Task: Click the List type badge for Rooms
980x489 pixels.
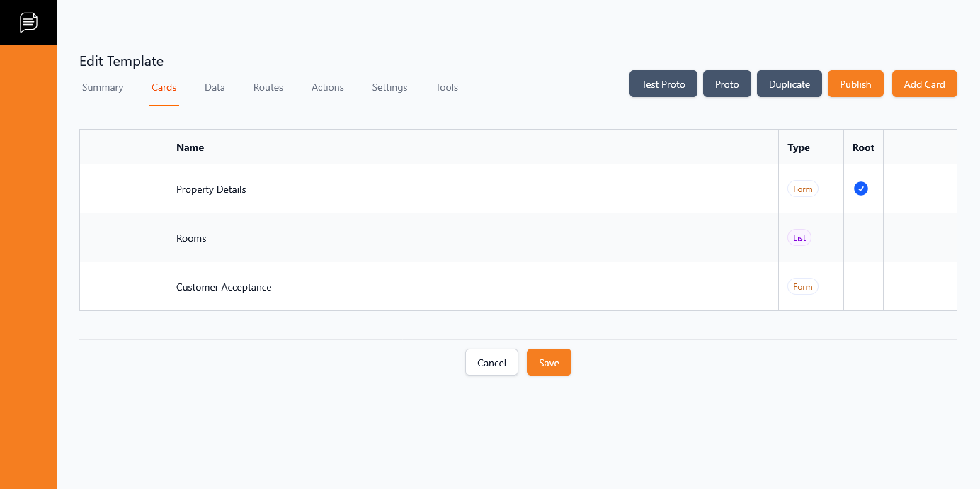Action: (x=799, y=238)
